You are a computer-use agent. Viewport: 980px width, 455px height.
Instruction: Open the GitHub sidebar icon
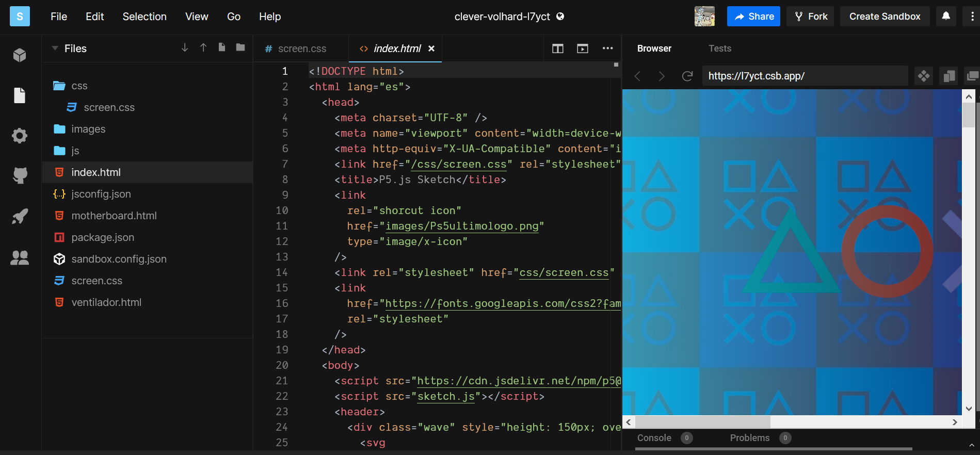point(20,175)
